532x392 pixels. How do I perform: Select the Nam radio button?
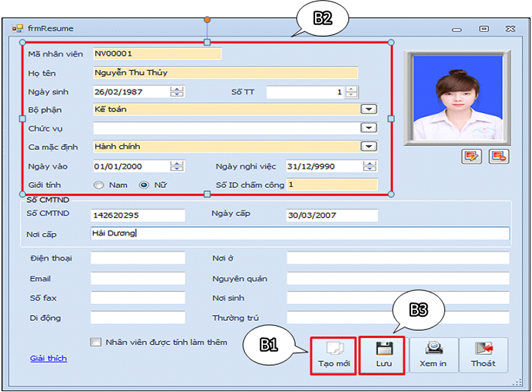pyautogui.click(x=99, y=185)
